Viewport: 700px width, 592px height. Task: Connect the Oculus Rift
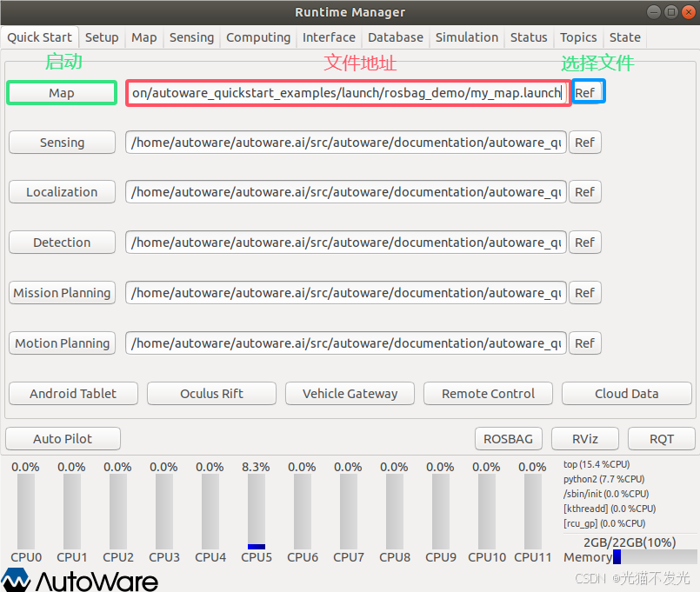tap(210, 393)
